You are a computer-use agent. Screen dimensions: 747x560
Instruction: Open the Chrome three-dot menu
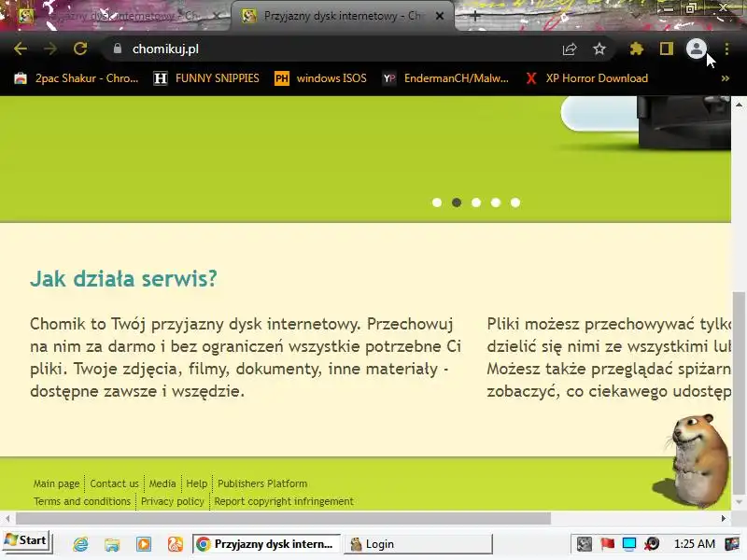(x=726, y=49)
